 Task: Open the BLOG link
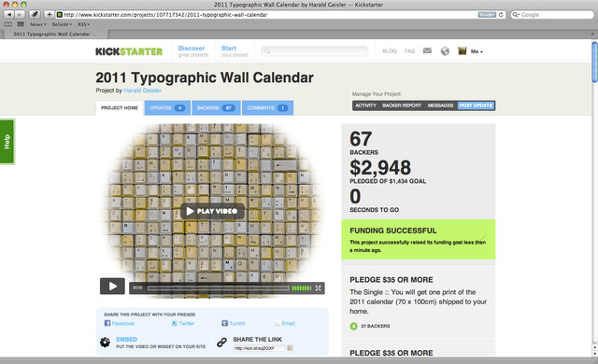pyautogui.click(x=390, y=51)
